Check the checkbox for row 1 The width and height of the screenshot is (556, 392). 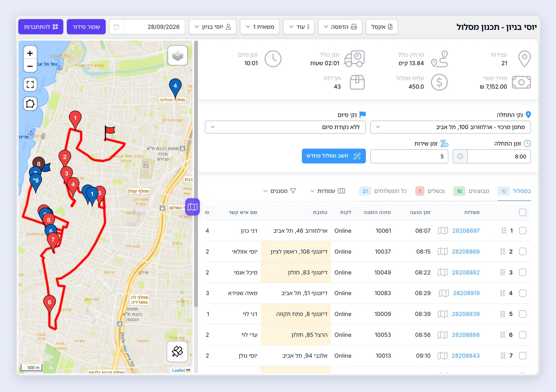tap(523, 231)
